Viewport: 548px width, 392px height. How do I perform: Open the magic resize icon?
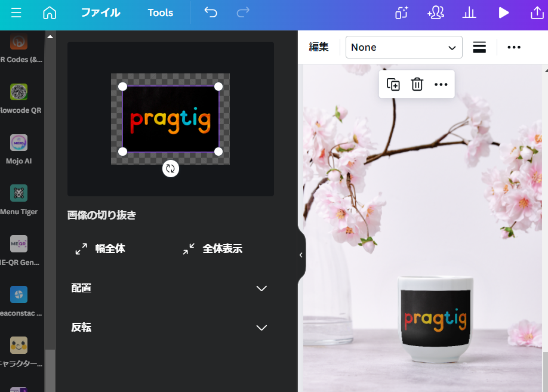pos(402,13)
